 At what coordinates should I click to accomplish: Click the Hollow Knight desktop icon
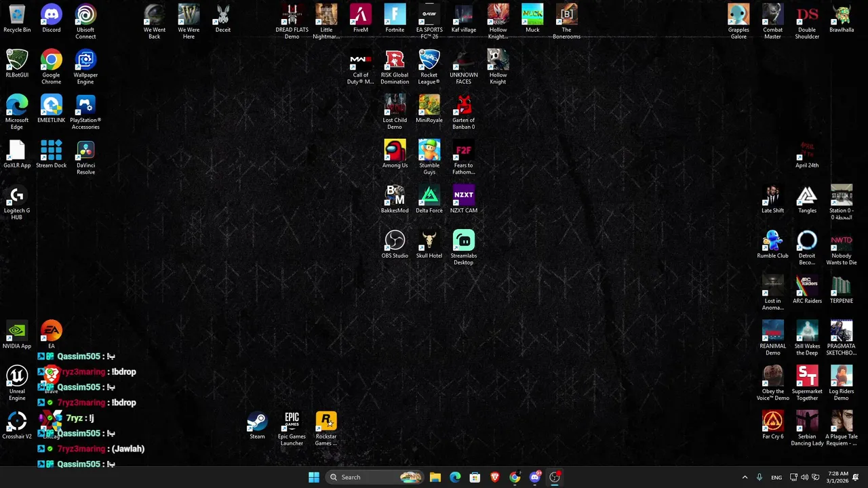coord(498,67)
